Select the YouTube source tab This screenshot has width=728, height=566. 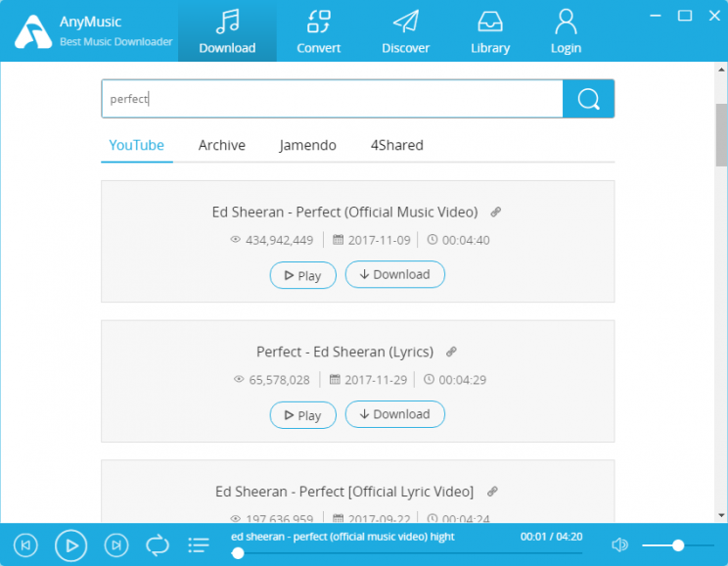pyautogui.click(x=137, y=145)
